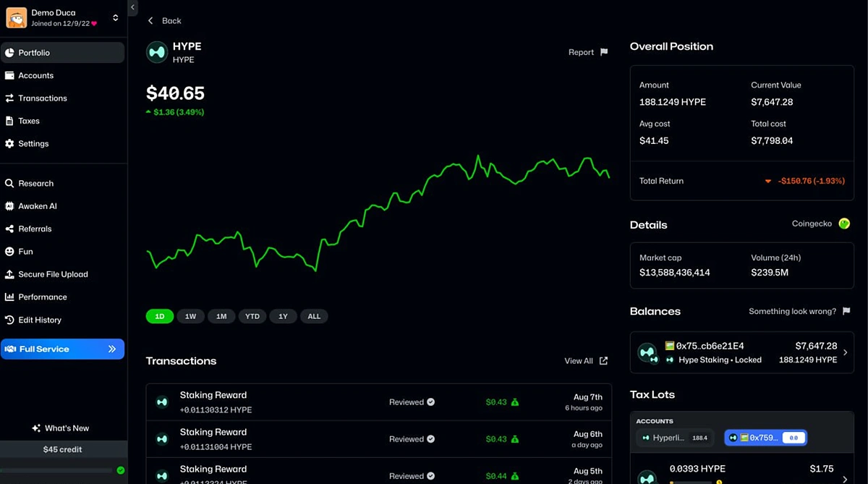Open View All transactions
868x484 pixels.
[x=585, y=361]
